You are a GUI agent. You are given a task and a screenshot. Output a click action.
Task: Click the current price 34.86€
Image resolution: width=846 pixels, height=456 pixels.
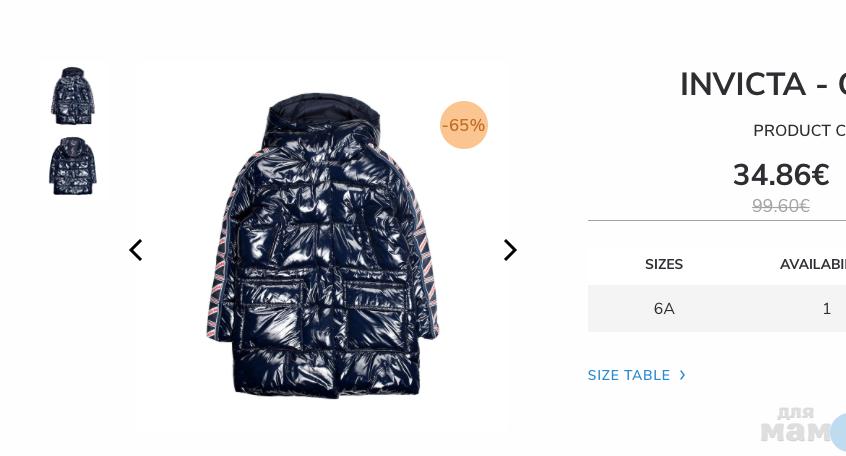click(x=781, y=175)
